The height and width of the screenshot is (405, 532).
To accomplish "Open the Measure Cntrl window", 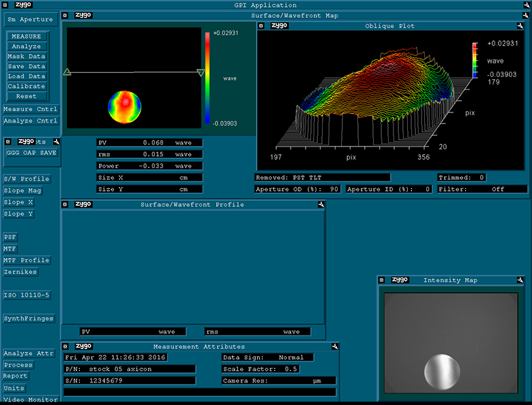I will point(30,109).
